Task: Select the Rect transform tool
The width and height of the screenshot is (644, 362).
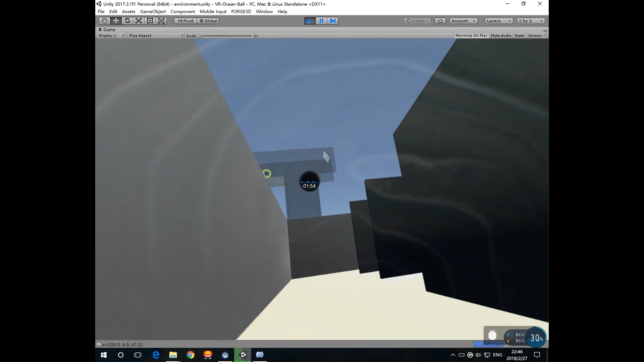Action: click(x=150, y=21)
